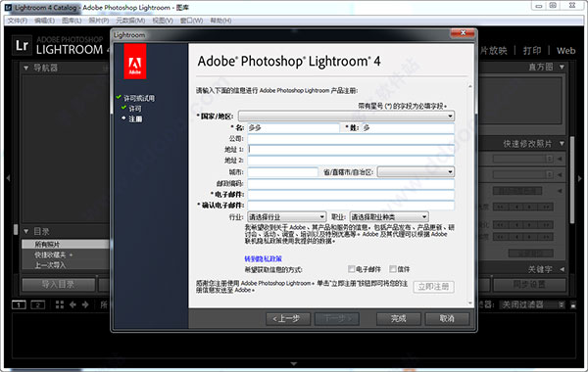This screenshot has height=372, width=588.
Task: Open the 省/直辖市/自治区 dropdown
Action: (x=416, y=172)
